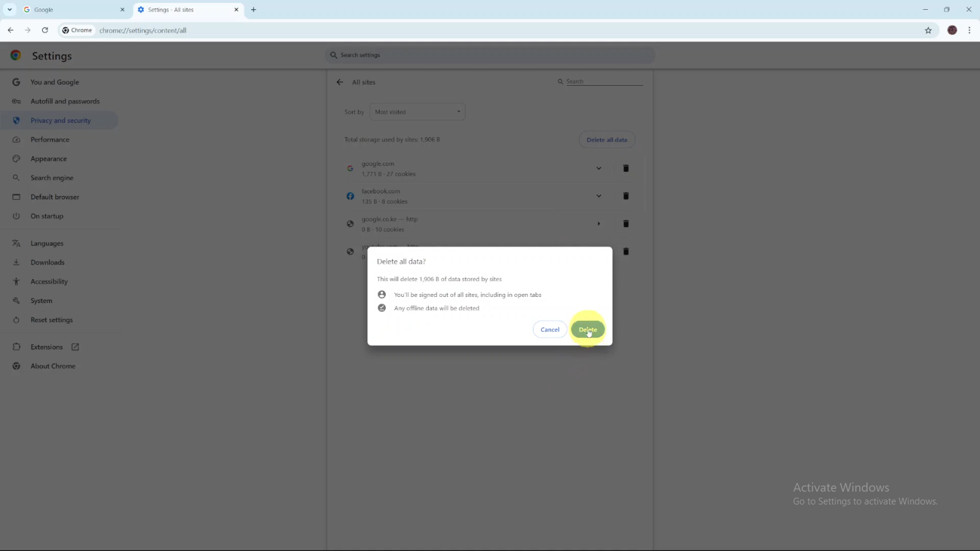Screen dimensions: 980x551
Task: Reload the page
Action: [x=45, y=30]
